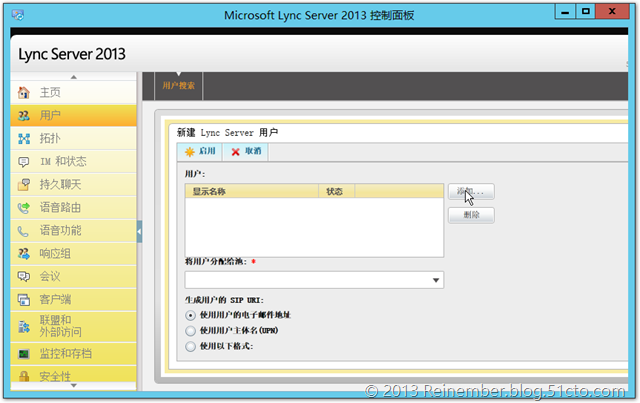The image size is (640, 403).
Task: Click the Home (主页) house icon
Action: pyautogui.click(x=23, y=93)
